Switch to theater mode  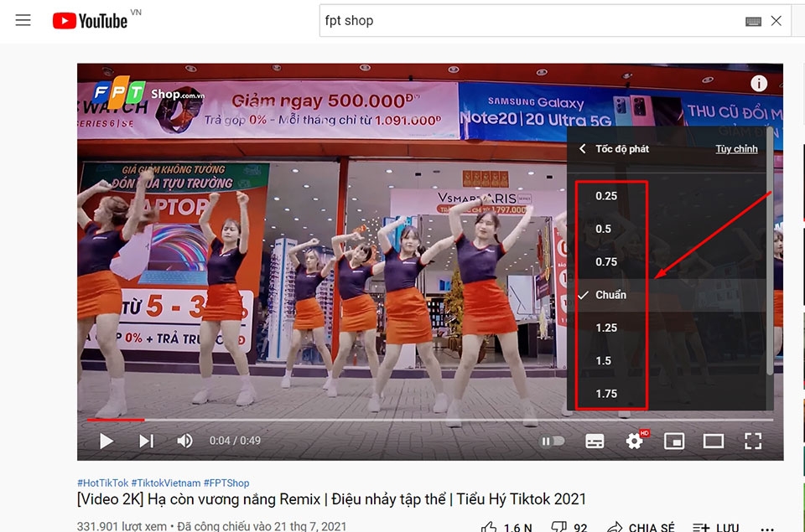tap(713, 441)
